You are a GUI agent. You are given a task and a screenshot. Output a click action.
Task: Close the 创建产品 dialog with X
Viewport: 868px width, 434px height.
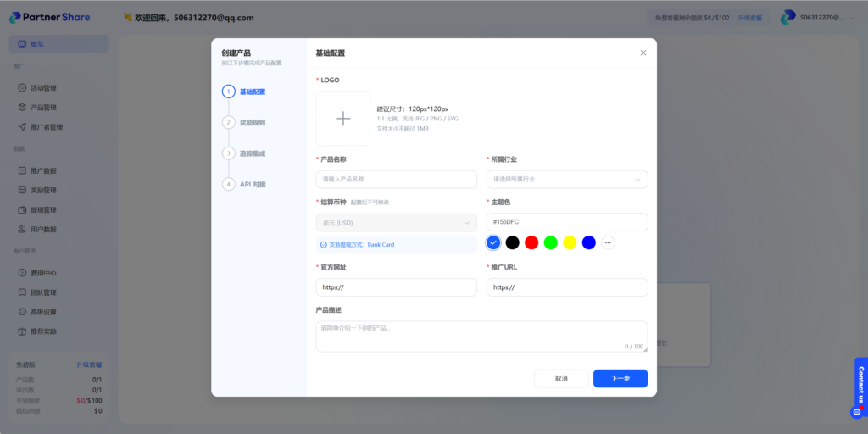pos(643,53)
